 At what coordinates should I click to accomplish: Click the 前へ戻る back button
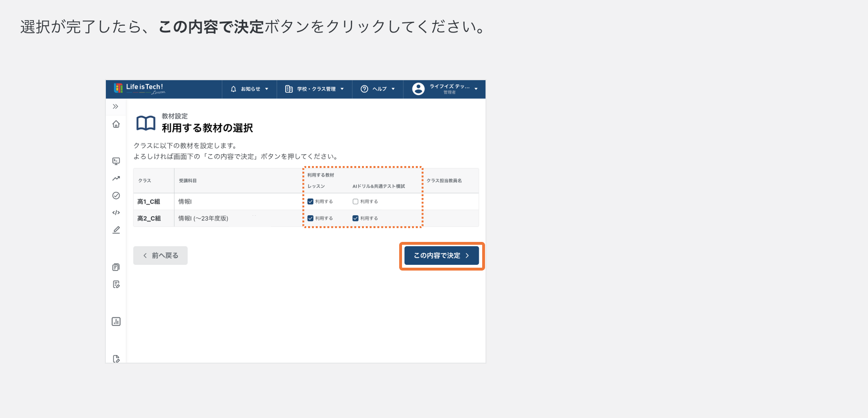[160, 255]
